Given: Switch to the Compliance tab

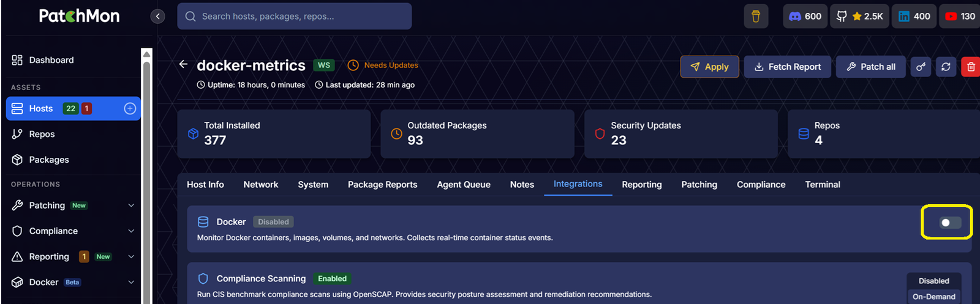Looking at the screenshot, I should coord(761,185).
